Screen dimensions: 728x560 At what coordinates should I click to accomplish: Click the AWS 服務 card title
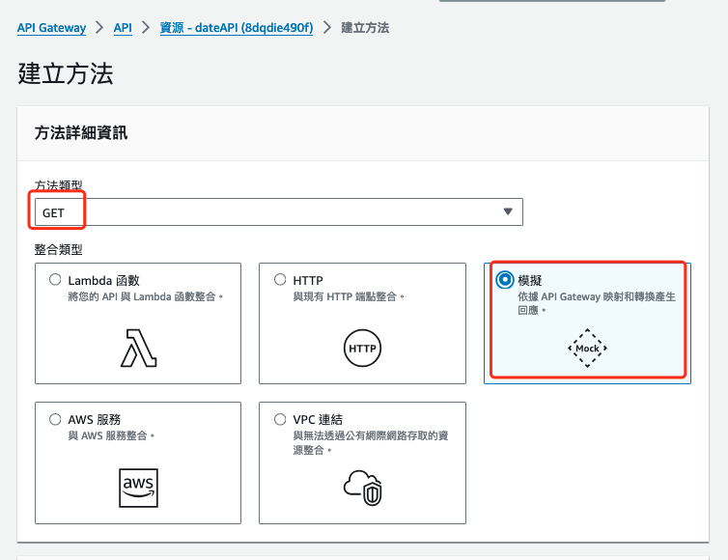pos(95,420)
